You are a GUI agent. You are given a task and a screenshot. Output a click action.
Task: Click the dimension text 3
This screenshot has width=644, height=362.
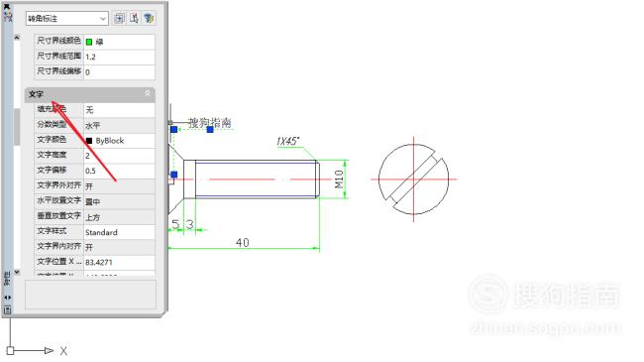click(x=189, y=224)
